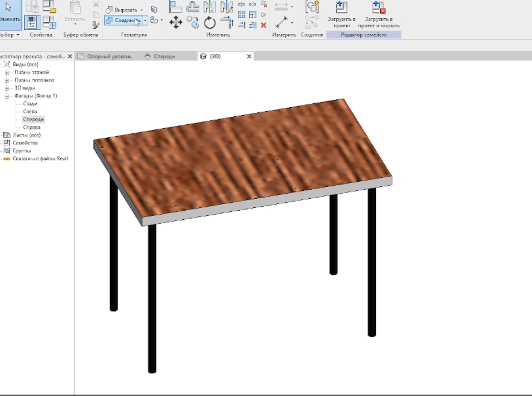Viewport: 532px width, 396px height.
Task: Close the {3D} view tab
Action: point(249,56)
